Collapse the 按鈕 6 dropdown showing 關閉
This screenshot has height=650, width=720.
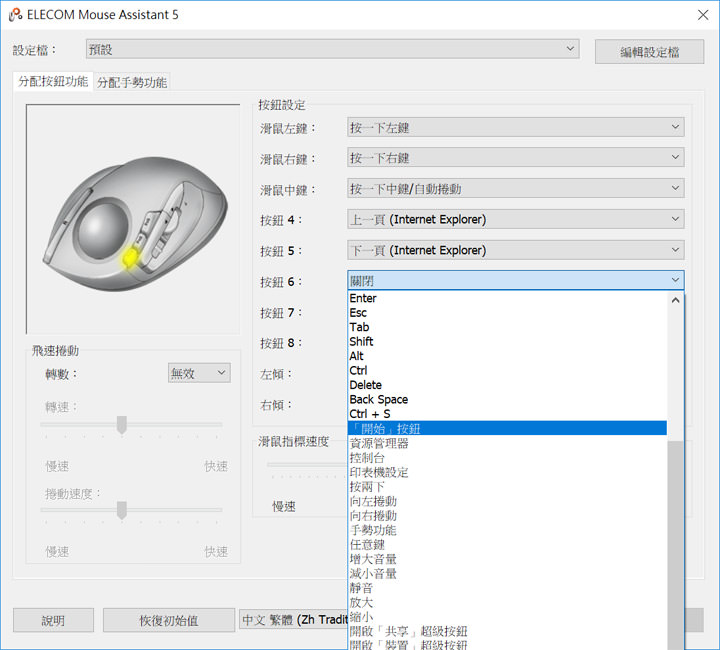tap(516, 280)
